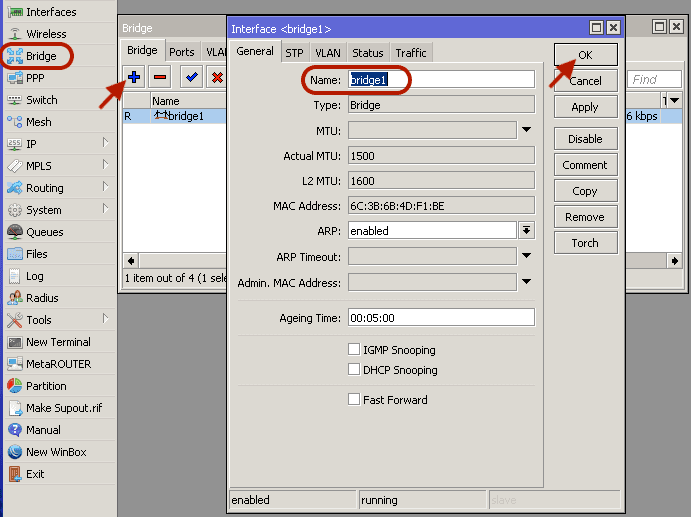Screen dimensions: 691x517
Task: Expand the Admin. MAC Address arrow
Action: point(527,282)
